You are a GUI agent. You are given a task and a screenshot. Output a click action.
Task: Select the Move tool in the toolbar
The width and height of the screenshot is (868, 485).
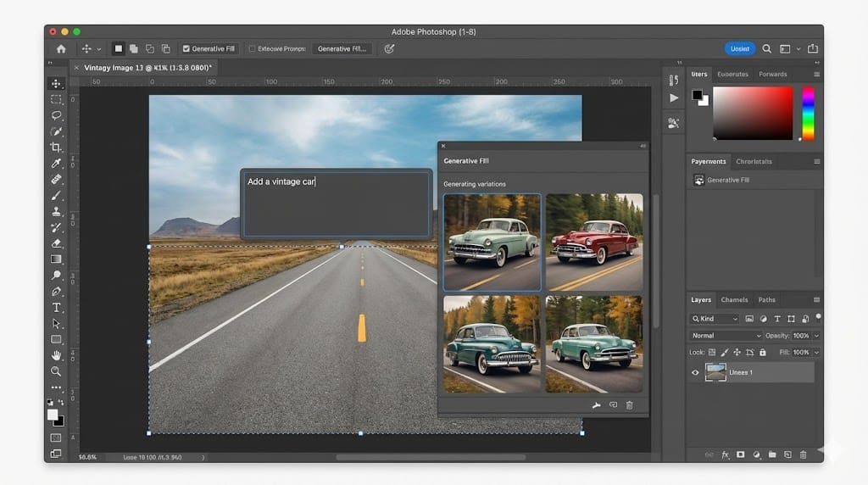[x=57, y=84]
